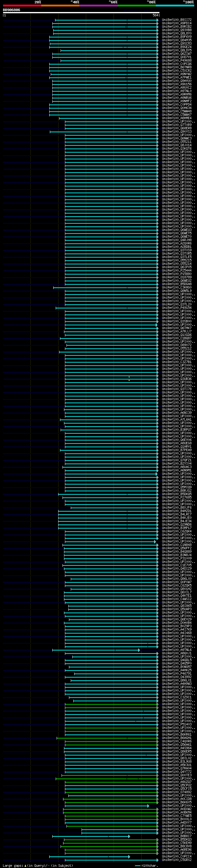Open hit UniRef100_B9GEZ4
Image resolution: width=197 pixels, height=868 pixels.
[x=176, y=47]
